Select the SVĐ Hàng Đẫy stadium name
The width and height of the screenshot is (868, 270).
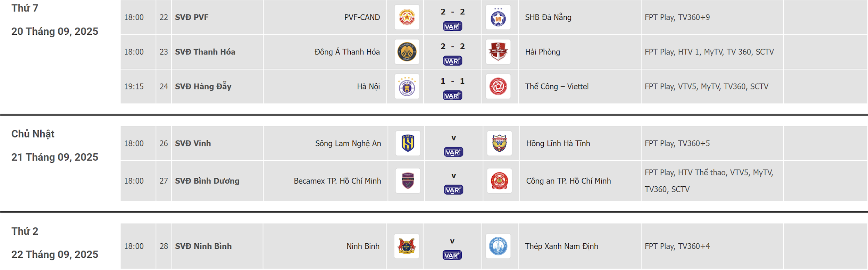click(203, 86)
